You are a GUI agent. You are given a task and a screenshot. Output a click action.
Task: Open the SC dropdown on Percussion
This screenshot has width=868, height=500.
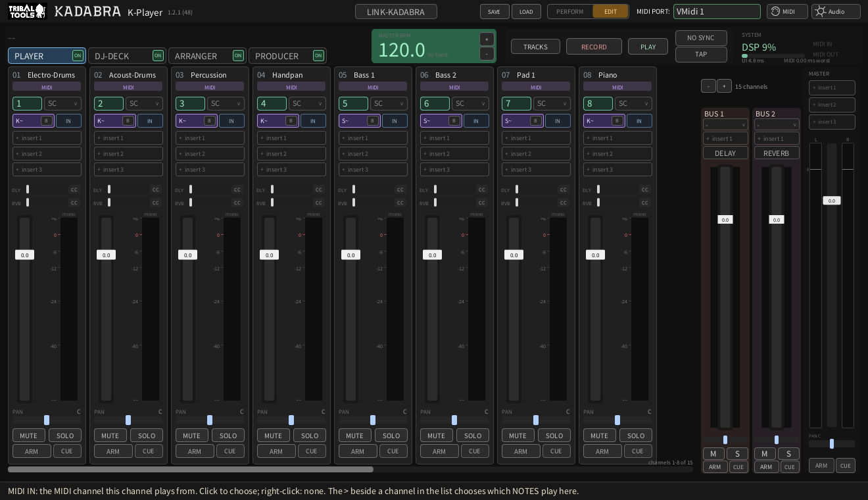tap(226, 103)
